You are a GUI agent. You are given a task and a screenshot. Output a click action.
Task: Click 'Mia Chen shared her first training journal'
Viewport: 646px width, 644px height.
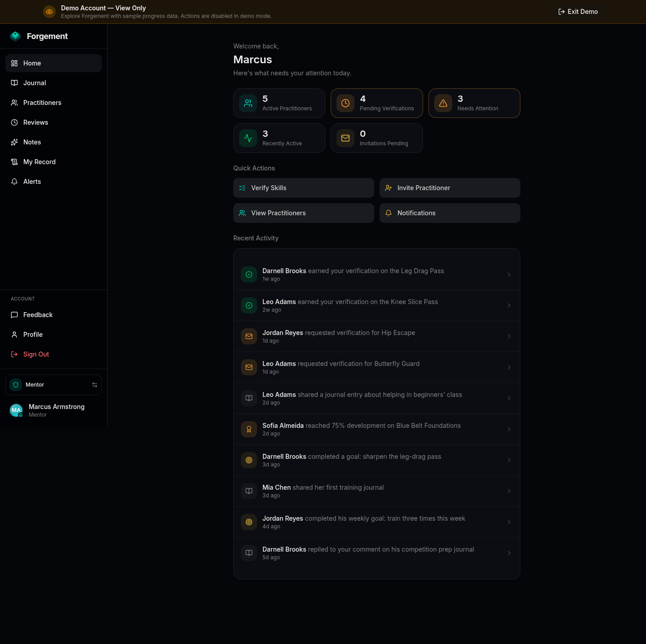[323, 487]
